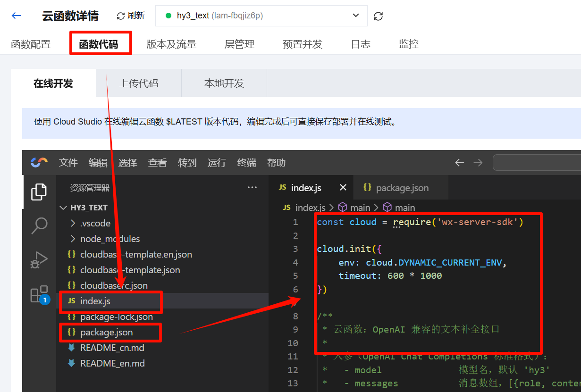581x392 pixels.
Task: Click the 刷新 refresh button
Action: (131, 16)
